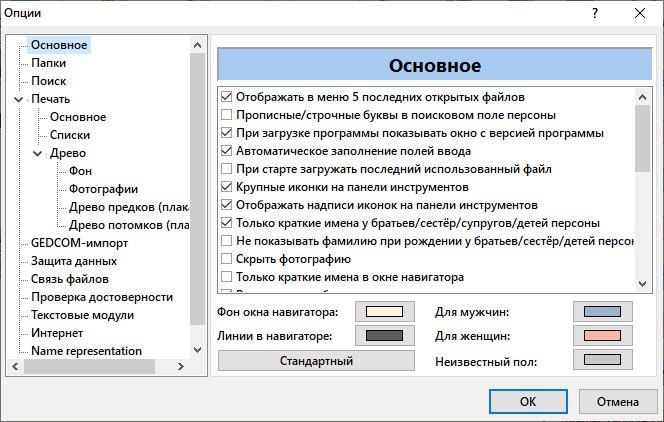This screenshot has height=422, width=664.
Task: Click the Отмена button
Action: (617, 401)
